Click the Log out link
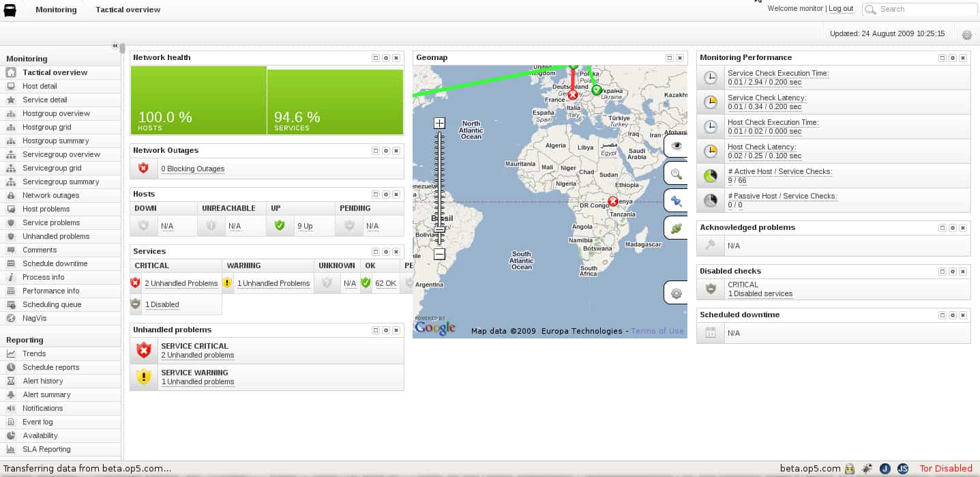This screenshot has width=980, height=477. [x=841, y=9]
